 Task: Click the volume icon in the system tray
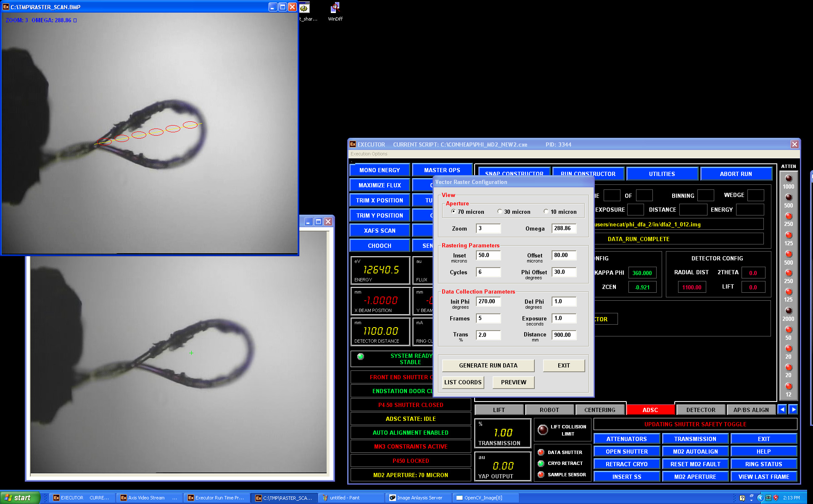pos(768,498)
